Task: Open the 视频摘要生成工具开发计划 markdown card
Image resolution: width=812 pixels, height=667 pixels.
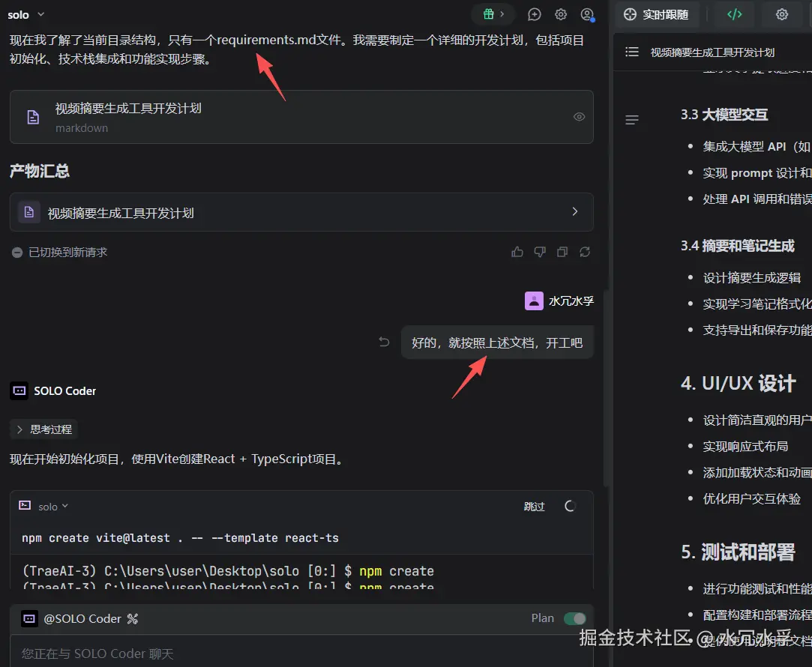Action: coord(301,117)
